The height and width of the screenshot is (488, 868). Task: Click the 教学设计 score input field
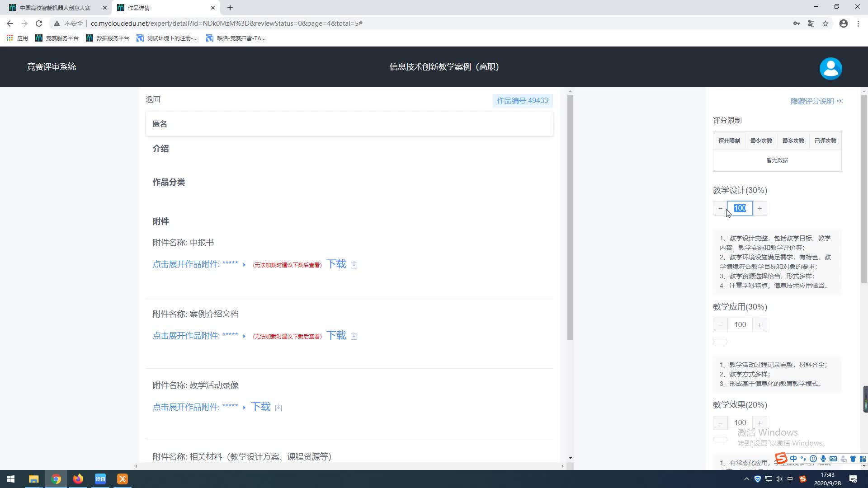pos(740,208)
